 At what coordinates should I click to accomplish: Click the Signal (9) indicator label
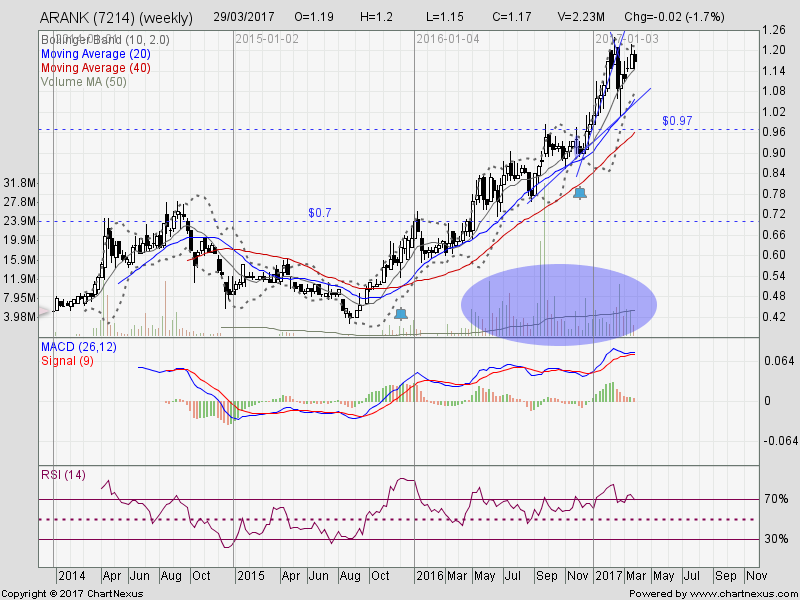(67, 361)
